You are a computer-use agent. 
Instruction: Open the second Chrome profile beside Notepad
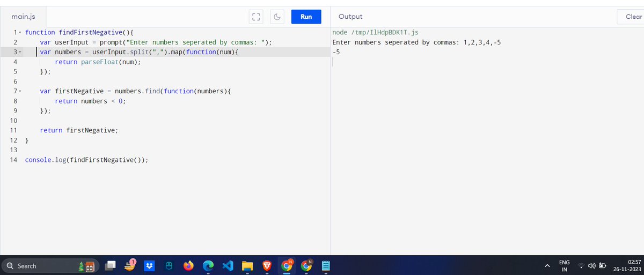point(306,265)
